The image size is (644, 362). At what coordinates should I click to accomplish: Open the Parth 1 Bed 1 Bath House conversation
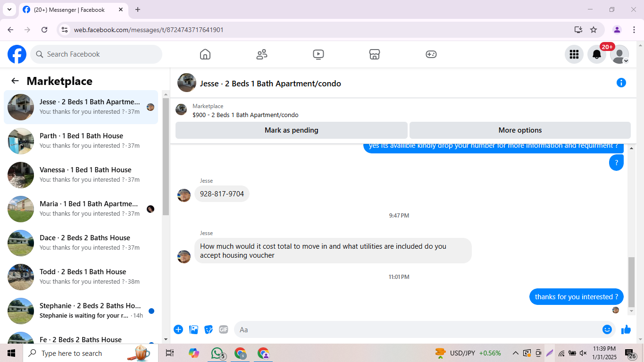coord(81,141)
